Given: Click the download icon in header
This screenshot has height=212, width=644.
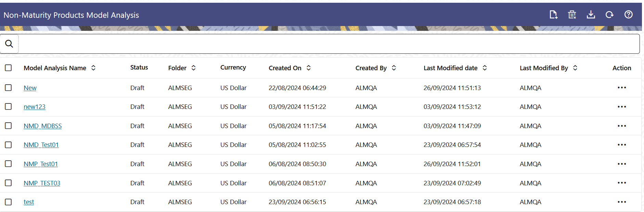Looking at the screenshot, I should [x=591, y=15].
